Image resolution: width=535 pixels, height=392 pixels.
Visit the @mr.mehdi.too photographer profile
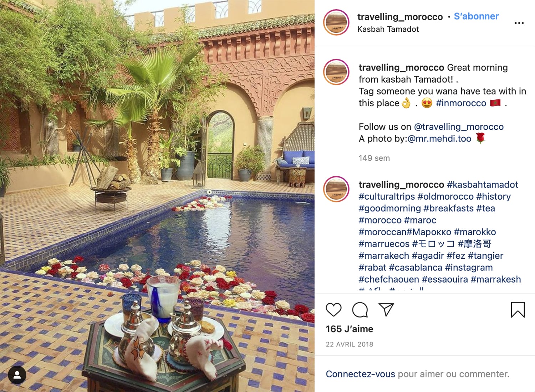click(439, 139)
